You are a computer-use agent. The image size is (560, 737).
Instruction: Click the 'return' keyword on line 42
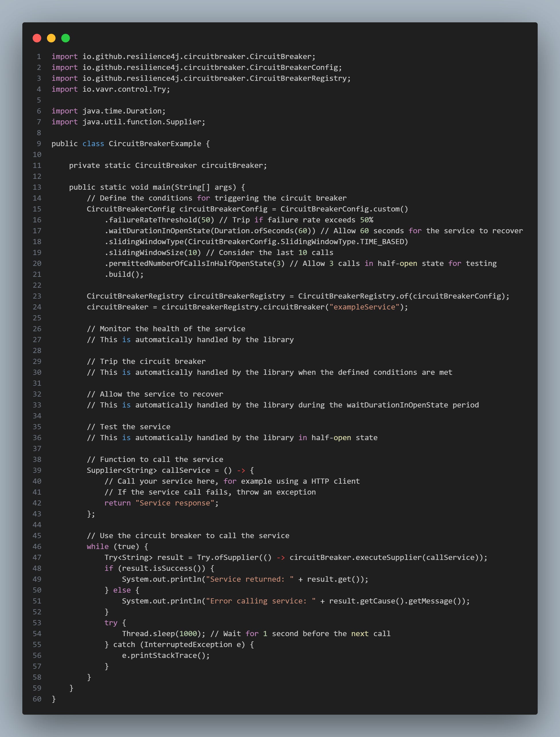pyautogui.click(x=117, y=503)
